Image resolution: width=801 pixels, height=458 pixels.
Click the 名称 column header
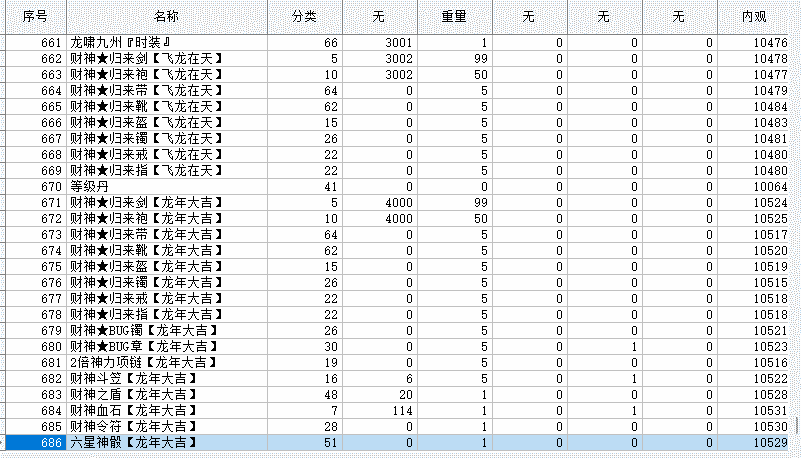click(167, 17)
